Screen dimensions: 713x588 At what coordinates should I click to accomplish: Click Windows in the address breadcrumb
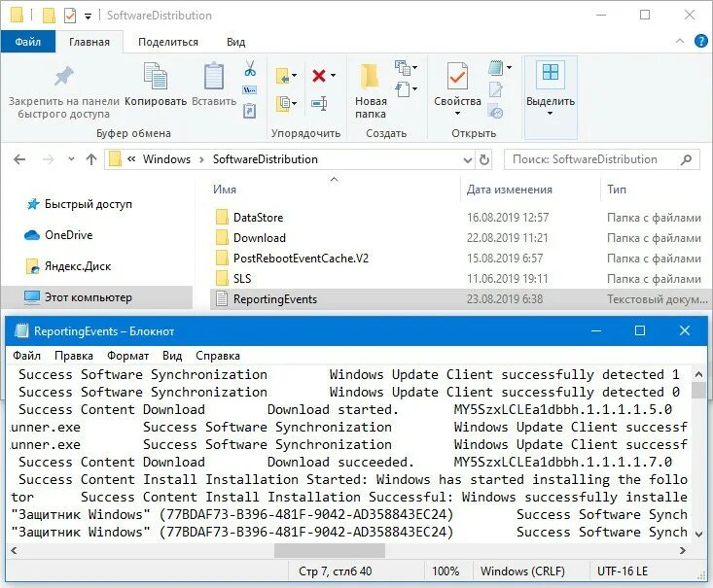(x=166, y=159)
